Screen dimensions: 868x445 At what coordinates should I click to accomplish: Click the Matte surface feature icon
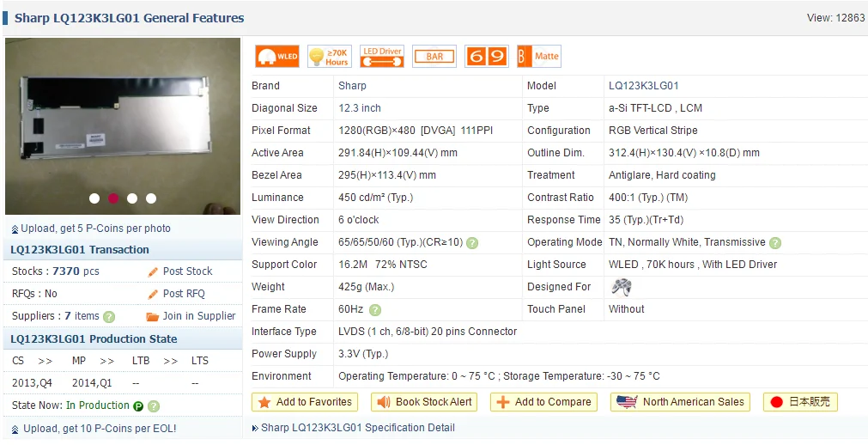(539, 56)
